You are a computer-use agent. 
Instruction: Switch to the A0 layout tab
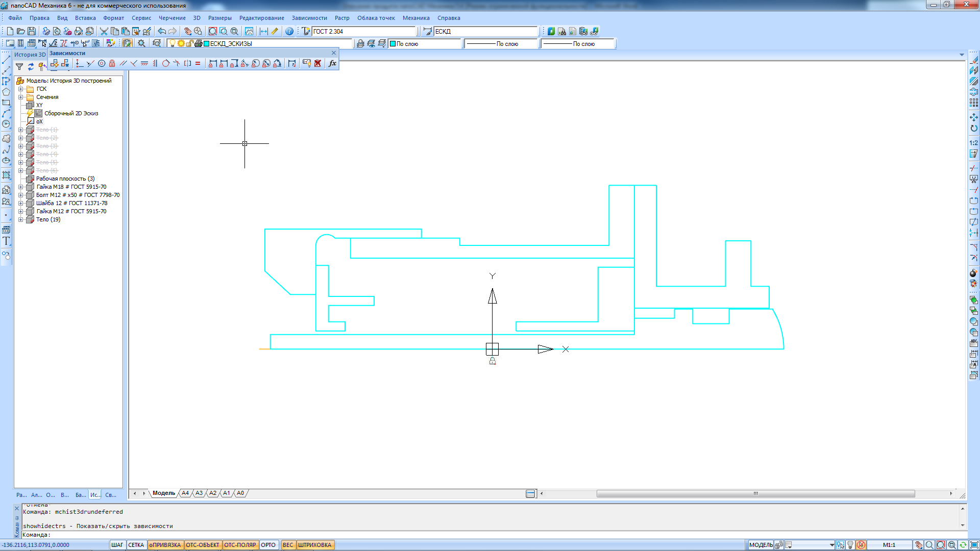(240, 493)
